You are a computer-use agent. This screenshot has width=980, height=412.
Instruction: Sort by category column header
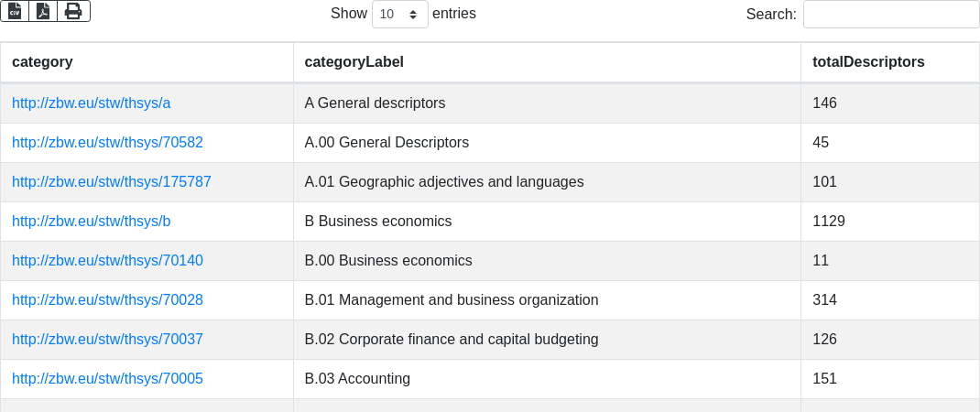42,62
